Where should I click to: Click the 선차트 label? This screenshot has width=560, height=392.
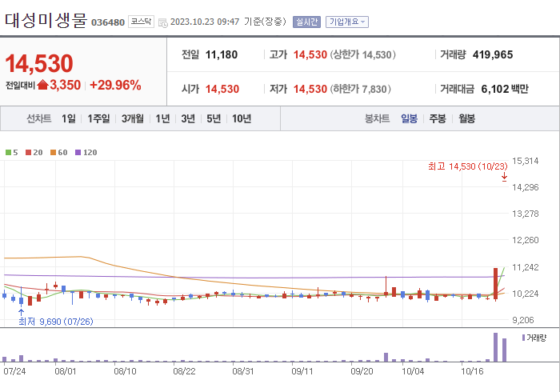coord(39,118)
